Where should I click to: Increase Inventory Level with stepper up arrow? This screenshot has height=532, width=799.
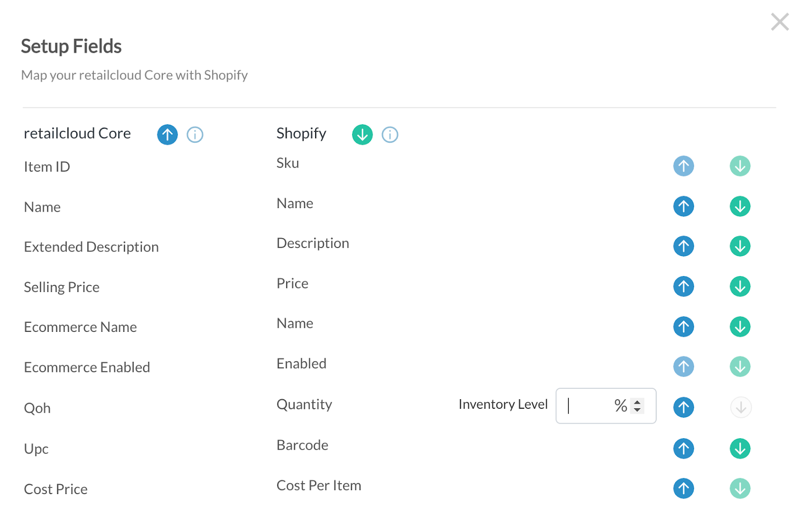637,402
